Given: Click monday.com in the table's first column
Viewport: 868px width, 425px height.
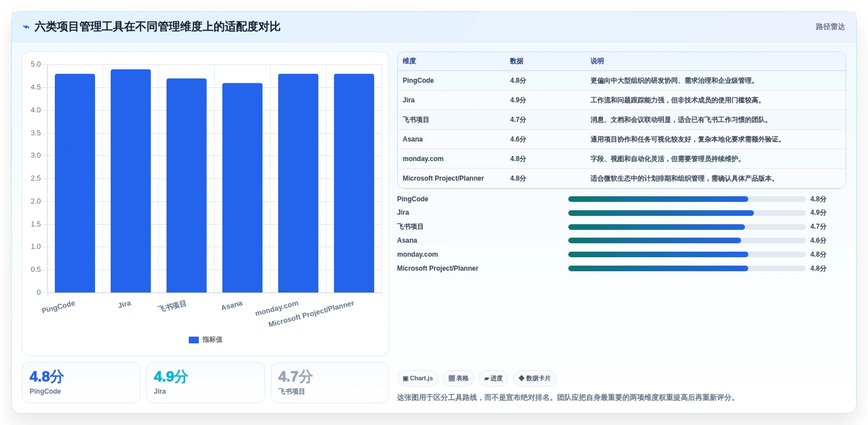Looking at the screenshot, I should tap(423, 159).
